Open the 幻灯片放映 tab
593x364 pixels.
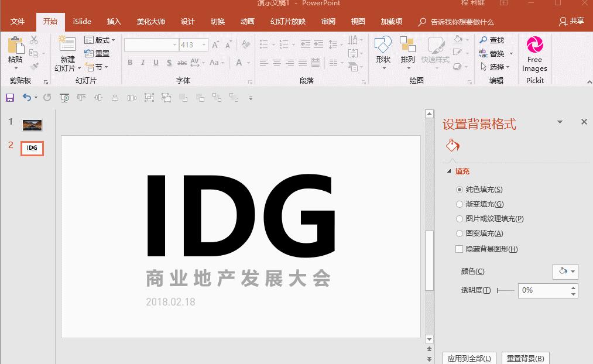(286, 21)
